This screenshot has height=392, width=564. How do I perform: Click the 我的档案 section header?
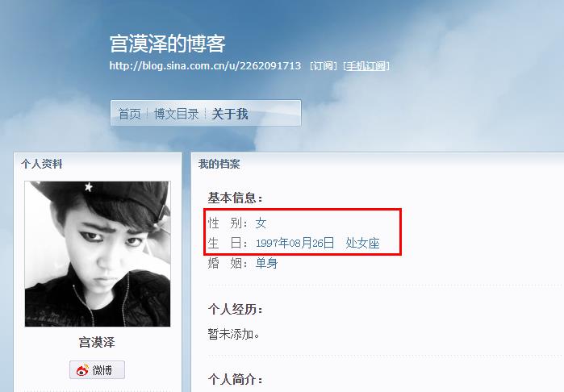[219, 164]
